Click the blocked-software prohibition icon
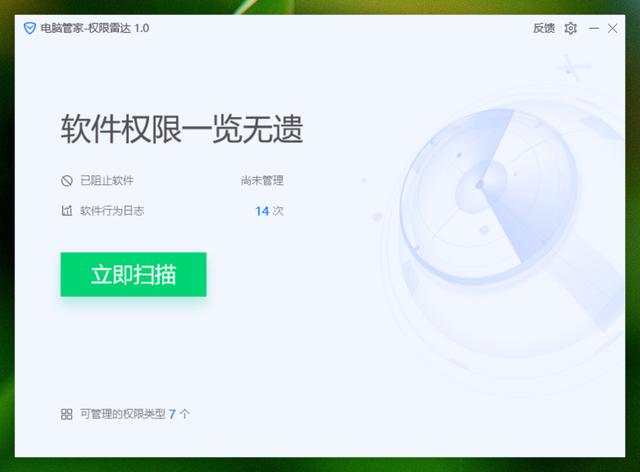The height and width of the screenshot is (472, 640). (67, 180)
